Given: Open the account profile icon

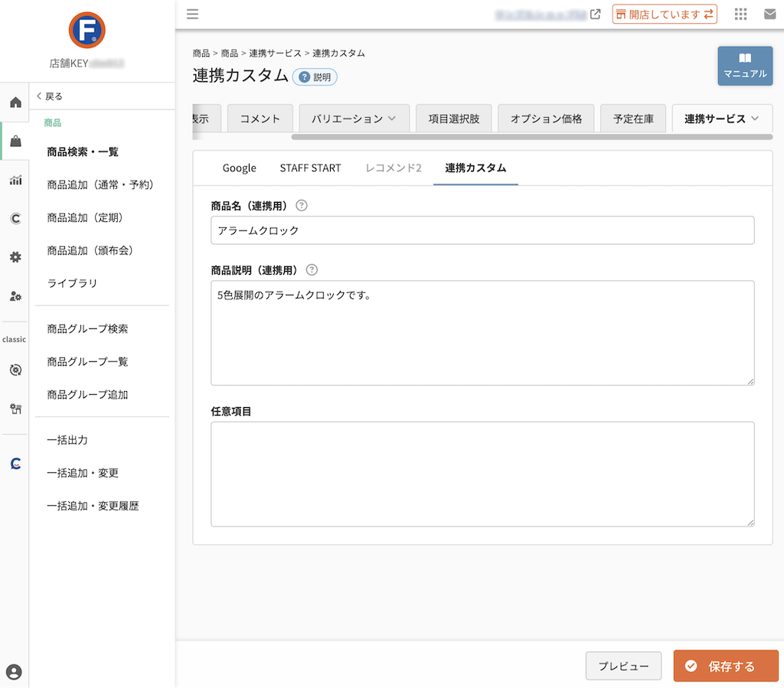Looking at the screenshot, I should [14, 671].
